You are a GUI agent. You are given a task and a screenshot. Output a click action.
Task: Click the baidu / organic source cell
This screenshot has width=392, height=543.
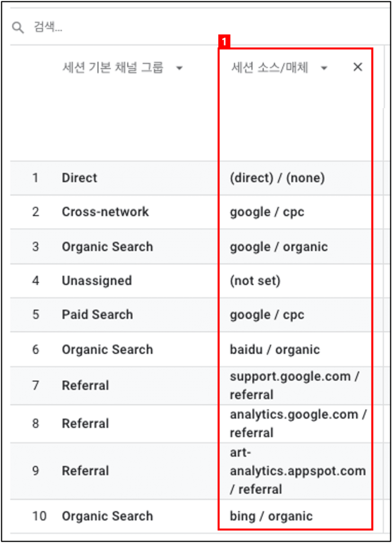coord(275,349)
